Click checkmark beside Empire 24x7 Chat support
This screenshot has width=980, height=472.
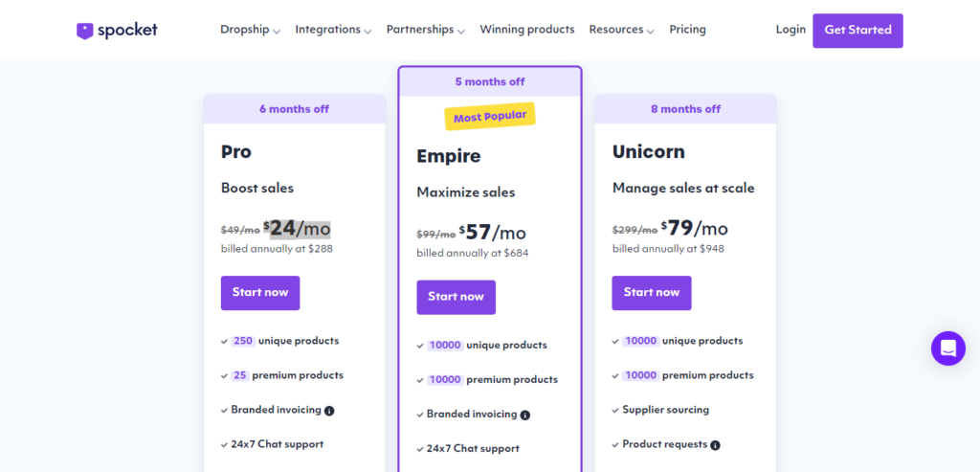coord(419,449)
